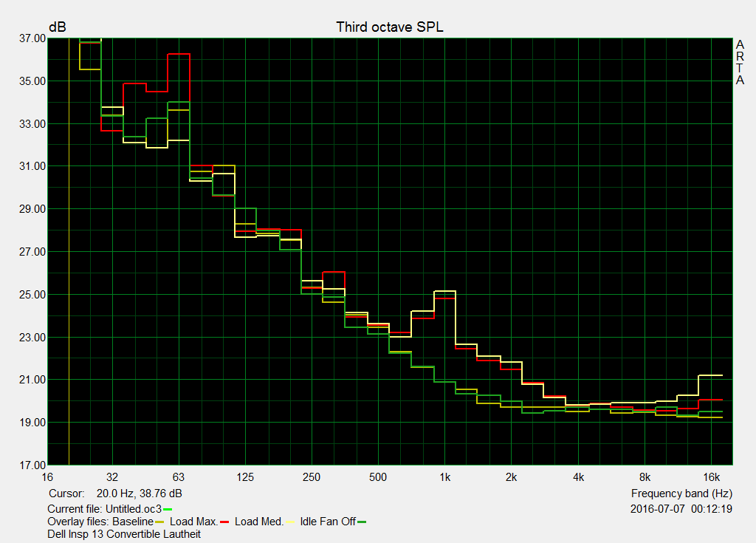Click the light-yellow Load Med. legend swatch
Image resolution: width=756 pixels, height=543 pixels.
pyautogui.click(x=289, y=522)
